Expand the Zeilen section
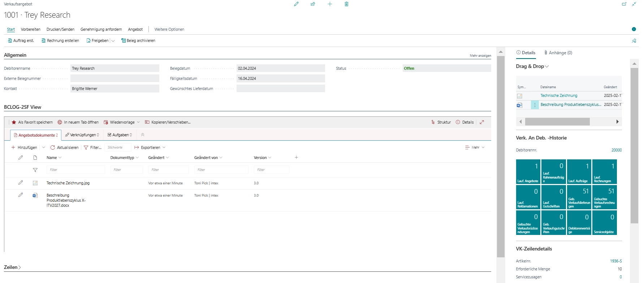644x283 pixels. pyautogui.click(x=12, y=267)
